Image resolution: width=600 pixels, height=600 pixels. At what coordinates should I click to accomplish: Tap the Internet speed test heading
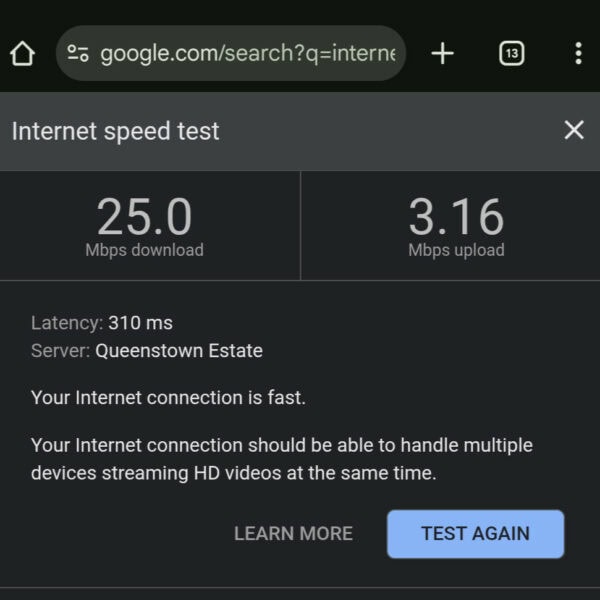(116, 131)
